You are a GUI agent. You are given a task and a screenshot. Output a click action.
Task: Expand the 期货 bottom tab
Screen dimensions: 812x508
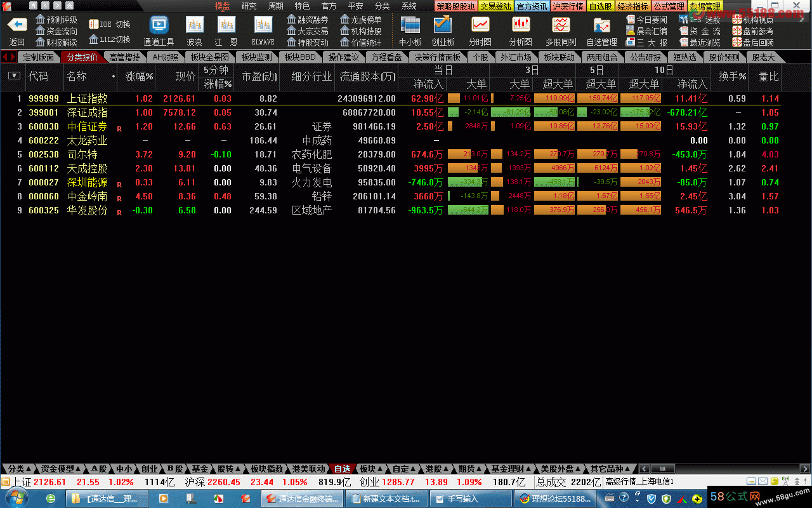pos(470,469)
